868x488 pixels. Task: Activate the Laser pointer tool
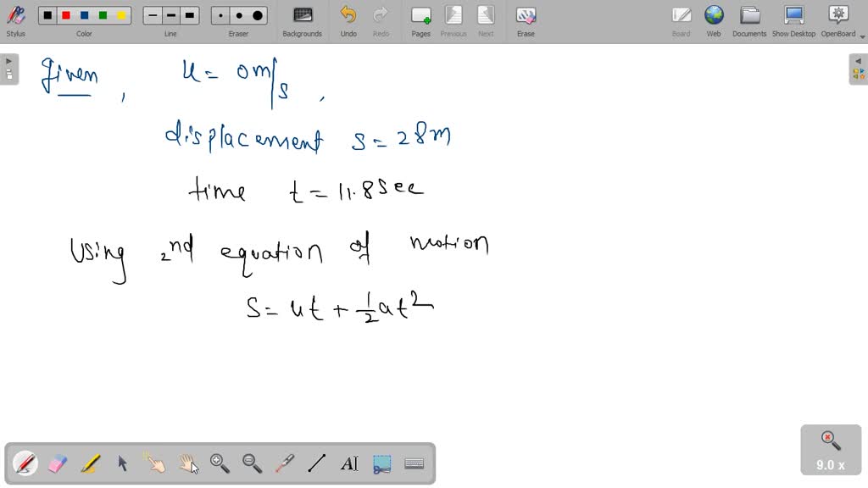coord(286,463)
